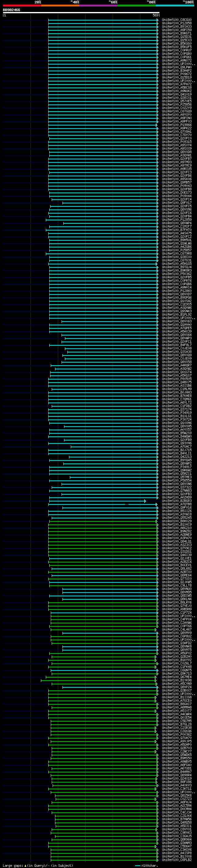The height and width of the screenshot is (868, 197).
Task: Select the UniRef100_B5KUF5 label
Action: coord(176,47)
